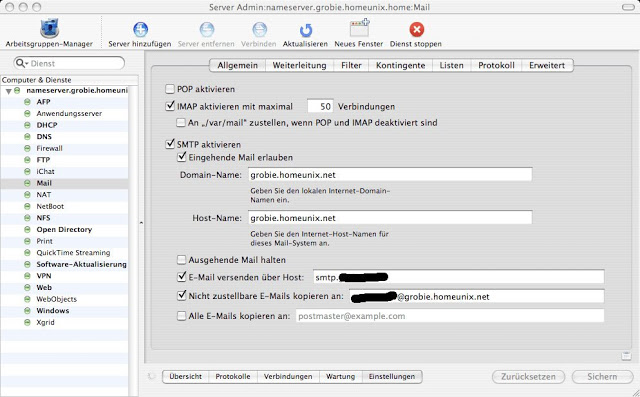Click the Alle E-Mails kopieren address field
This screenshot has height=397, width=640.
(x=450, y=316)
